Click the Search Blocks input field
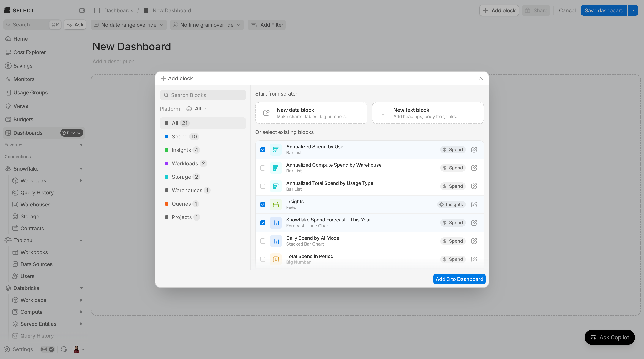644x359 pixels. 203,95
